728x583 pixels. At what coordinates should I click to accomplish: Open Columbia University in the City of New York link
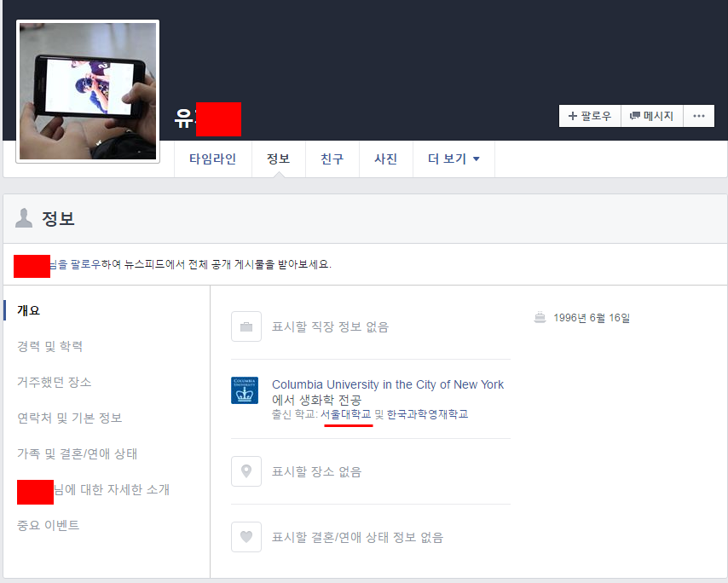coord(388,384)
